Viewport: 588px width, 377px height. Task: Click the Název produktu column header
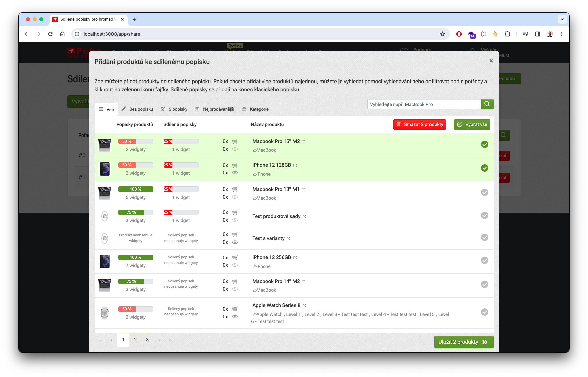click(x=267, y=124)
